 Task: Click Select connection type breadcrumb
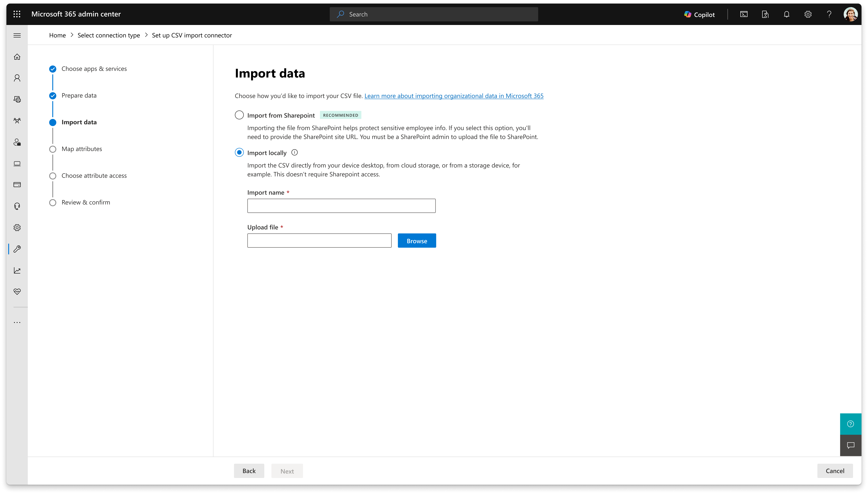(x=109, y=35)
